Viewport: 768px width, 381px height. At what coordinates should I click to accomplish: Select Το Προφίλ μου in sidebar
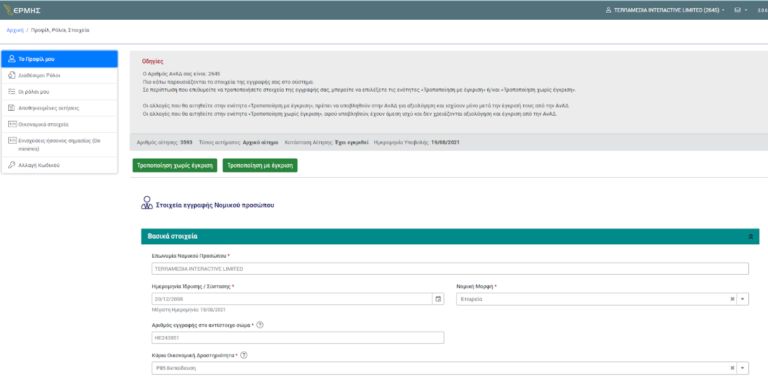tap(59, 59)
